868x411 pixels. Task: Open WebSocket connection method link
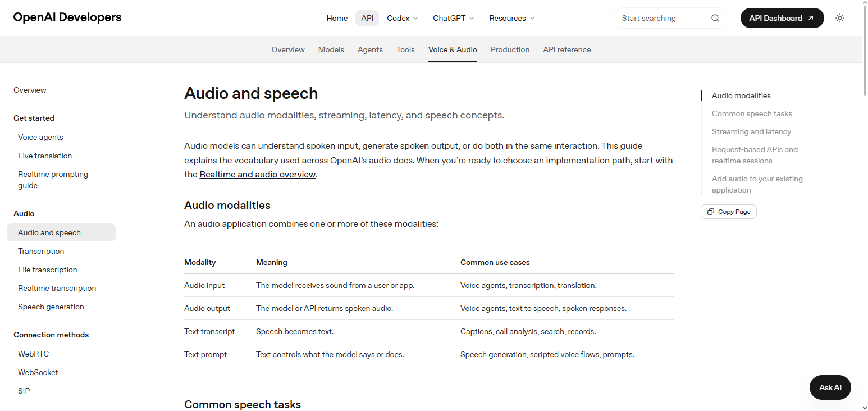(38, 372)
